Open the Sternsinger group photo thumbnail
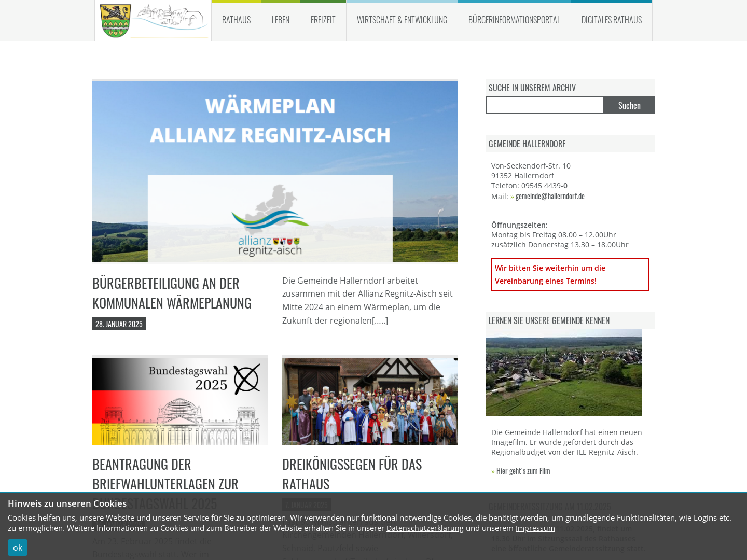 370,401
